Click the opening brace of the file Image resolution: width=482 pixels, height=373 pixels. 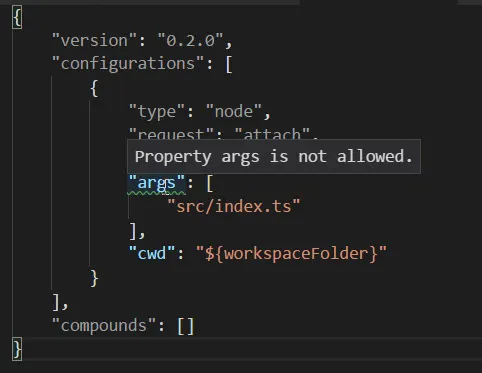coord(17,18)
